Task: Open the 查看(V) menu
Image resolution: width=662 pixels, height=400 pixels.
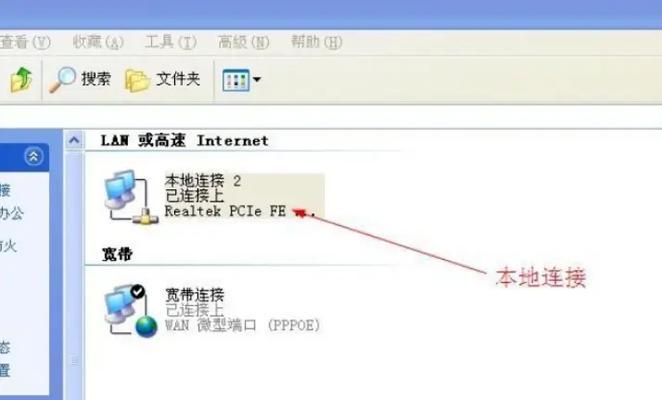Action: click(x=24, y=42)
